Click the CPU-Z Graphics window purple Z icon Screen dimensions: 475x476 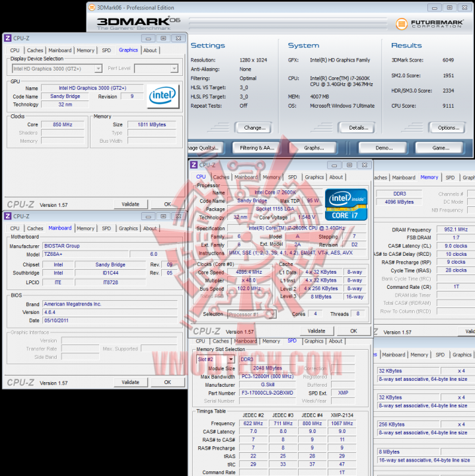click(x=7, y=38)
